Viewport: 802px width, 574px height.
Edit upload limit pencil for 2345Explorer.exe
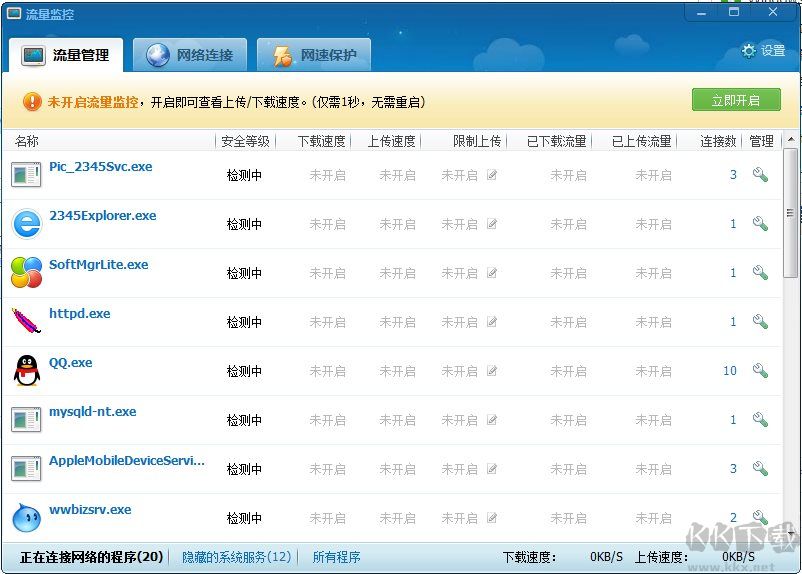click(x=492, y=224)
